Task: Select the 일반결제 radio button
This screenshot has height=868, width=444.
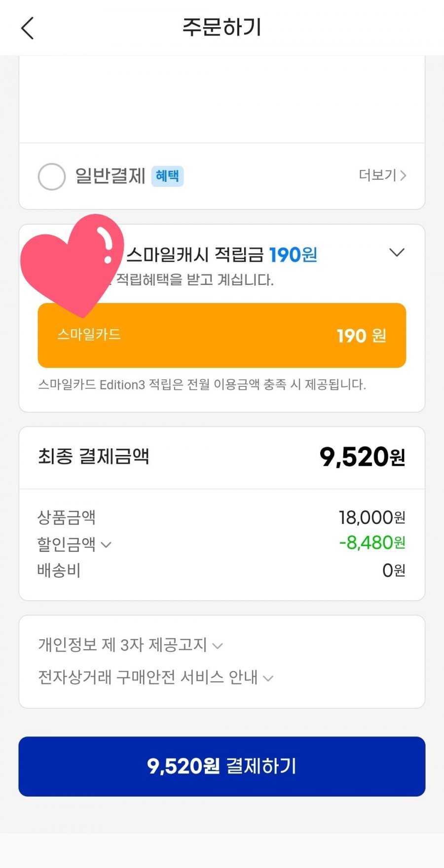Action: tap(52, 176)
